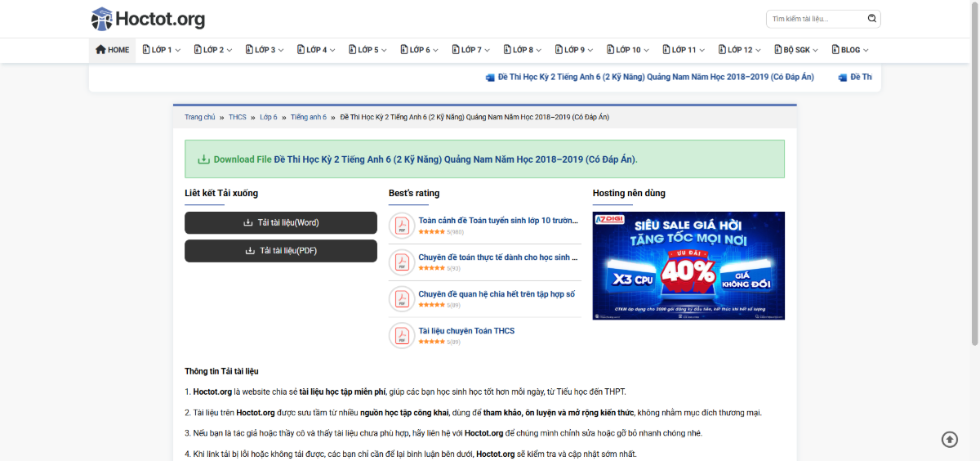Open the AZDIGI hosting sale banner
The height and width of the screenshot is (461, 980).
tap(688, 266)
